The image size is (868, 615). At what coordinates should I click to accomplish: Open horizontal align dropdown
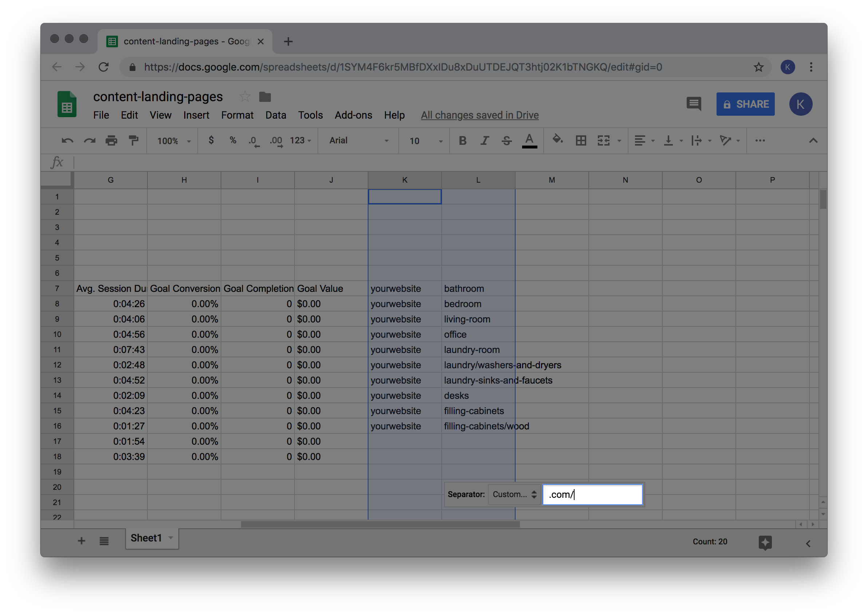click(644, 141)
